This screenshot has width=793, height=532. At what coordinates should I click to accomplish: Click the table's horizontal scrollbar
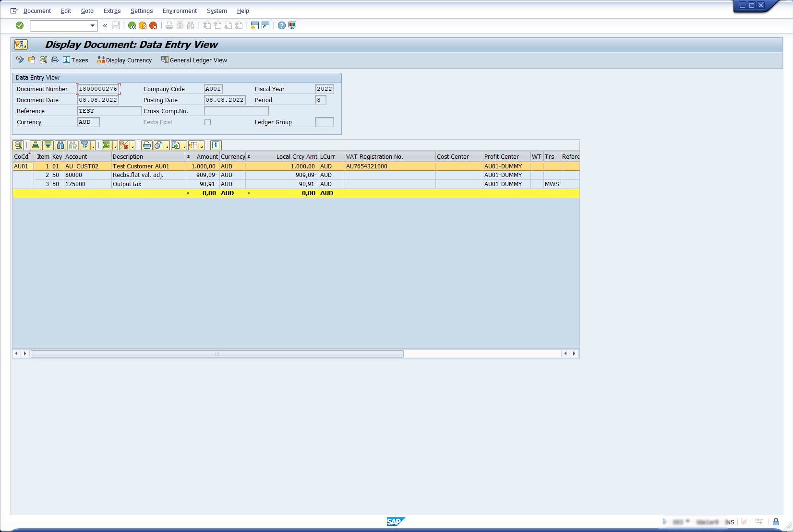(217, 354)
